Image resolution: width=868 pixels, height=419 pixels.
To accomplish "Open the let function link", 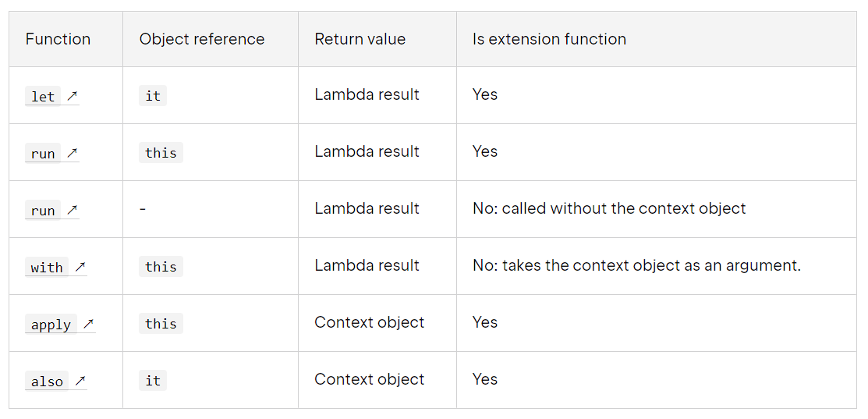I will (43, 96).
